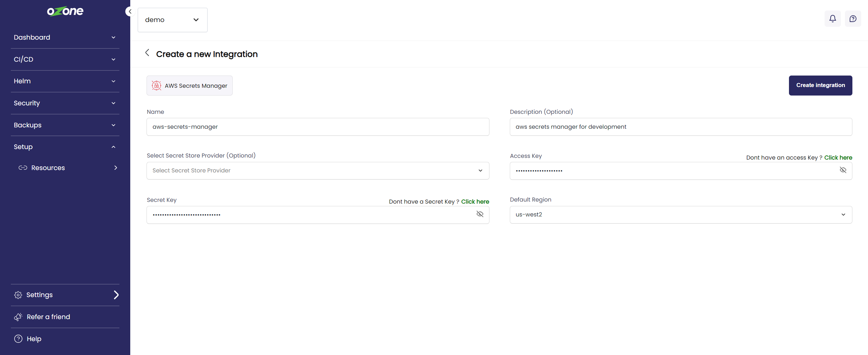Click the Settings gear icon
Image resolution: width=868 pixels, height=355 pixels.
click(18, 295)
